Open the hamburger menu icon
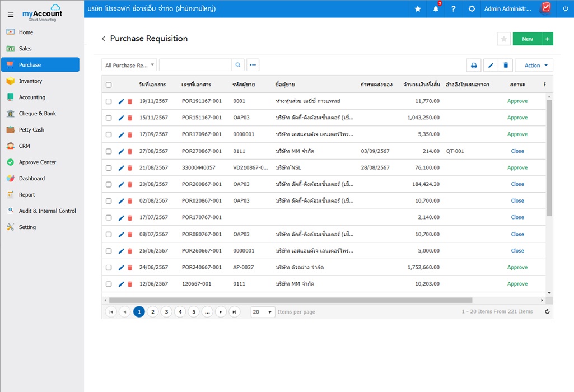 (x=11, y=15)
